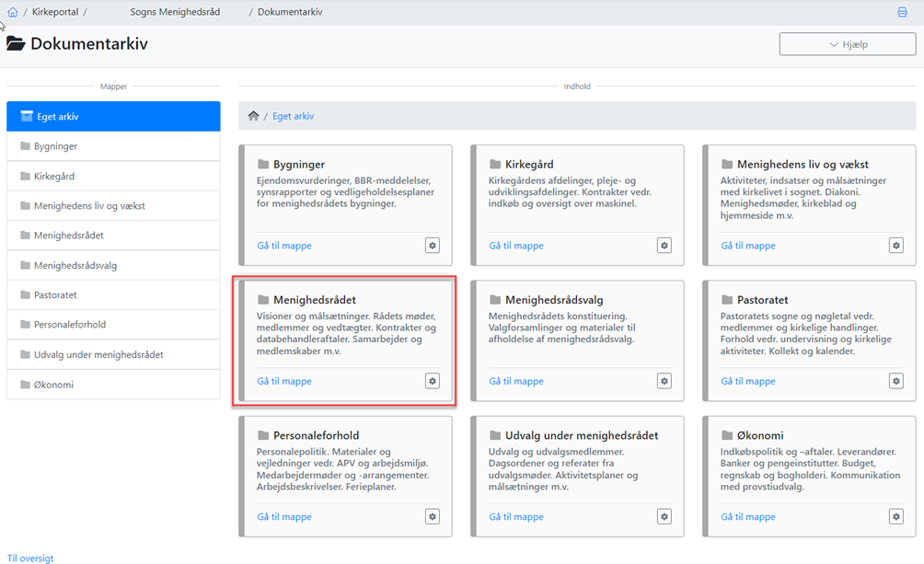The height and width of the screenshot is (564, 924).
Task: Follow Gå til mappe link on Pastoratet card
Action: click(748, 381)
